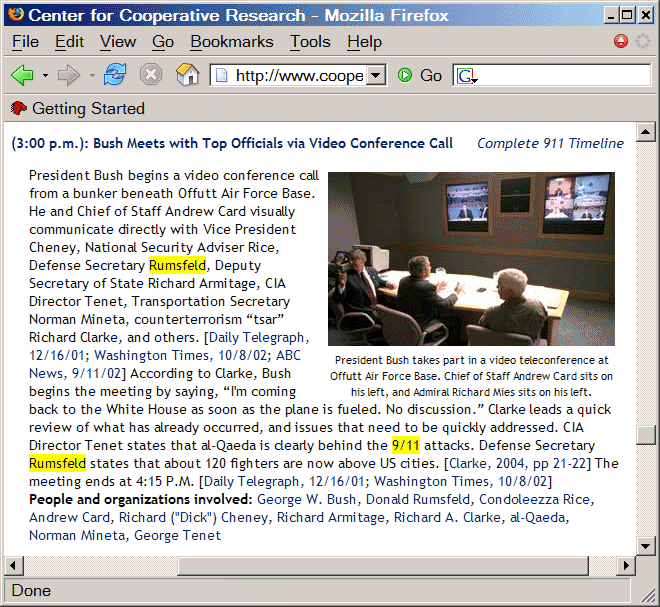This screenshot has width=660, height=607.
Task: Open the Bookmarks menu
Action: tap(231, 41)
